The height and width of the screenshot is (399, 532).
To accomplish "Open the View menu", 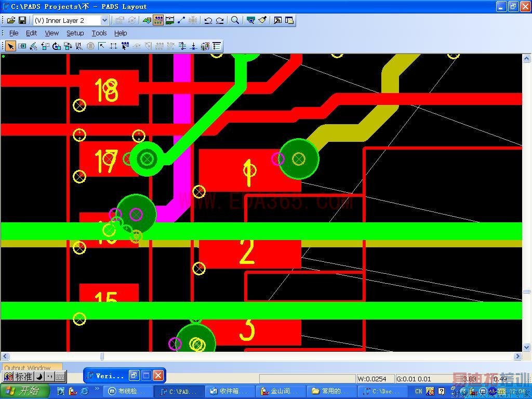I will (x=51, y=33).
